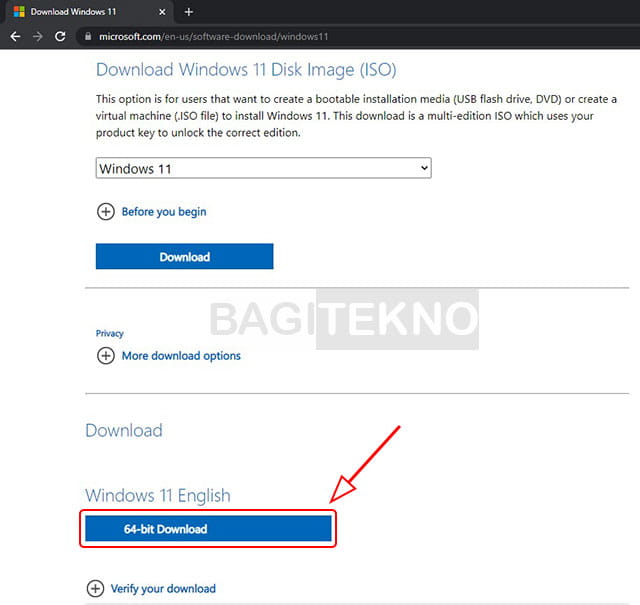The height and width of the screenshot is (605, 640).
Task: Click the Download Windows 11 Disk Image heading
Action: [x=246, y=70]
